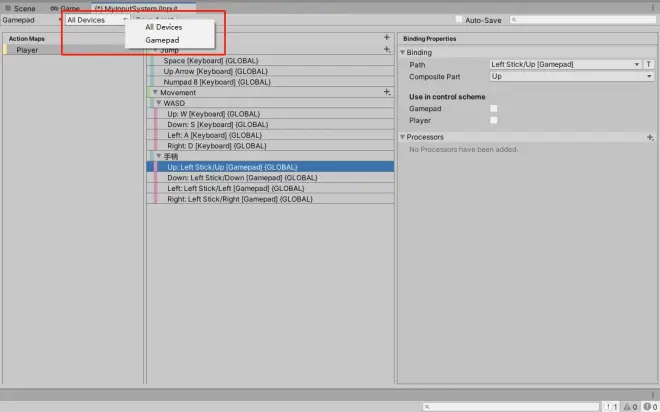
Task: Click the T button beside Path field
Action: click(649, 64)
